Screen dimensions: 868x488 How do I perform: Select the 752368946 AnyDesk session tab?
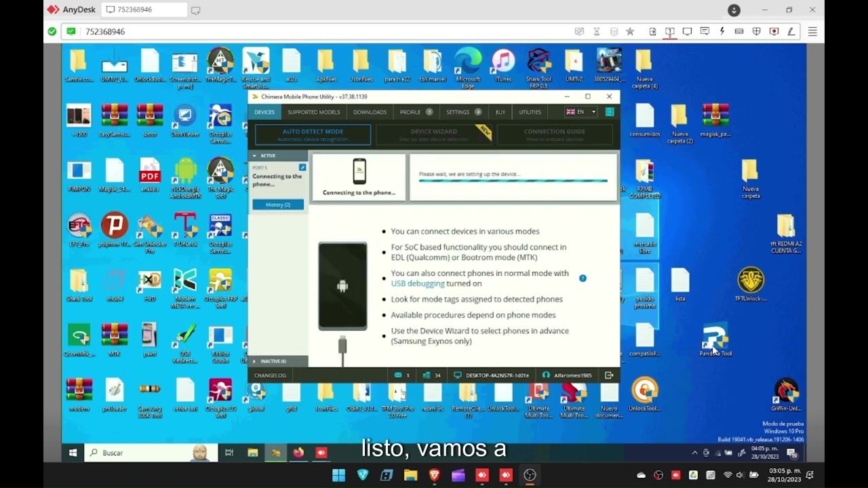coord(144,9)
